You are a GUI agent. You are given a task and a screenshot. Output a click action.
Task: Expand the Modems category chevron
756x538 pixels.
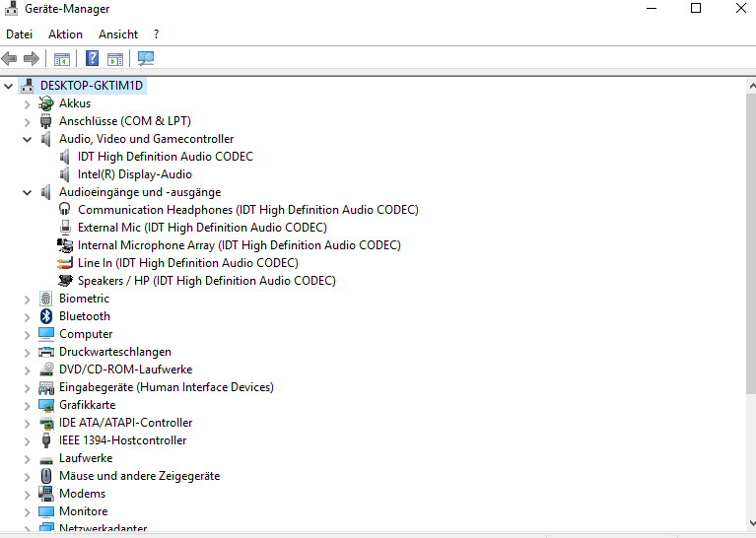click(28, 495)
